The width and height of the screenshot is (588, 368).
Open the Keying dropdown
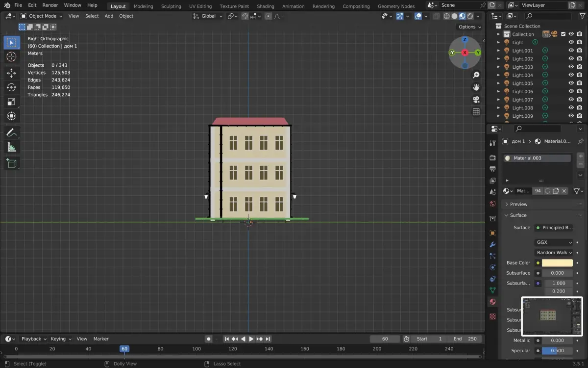tap(61, 339)
